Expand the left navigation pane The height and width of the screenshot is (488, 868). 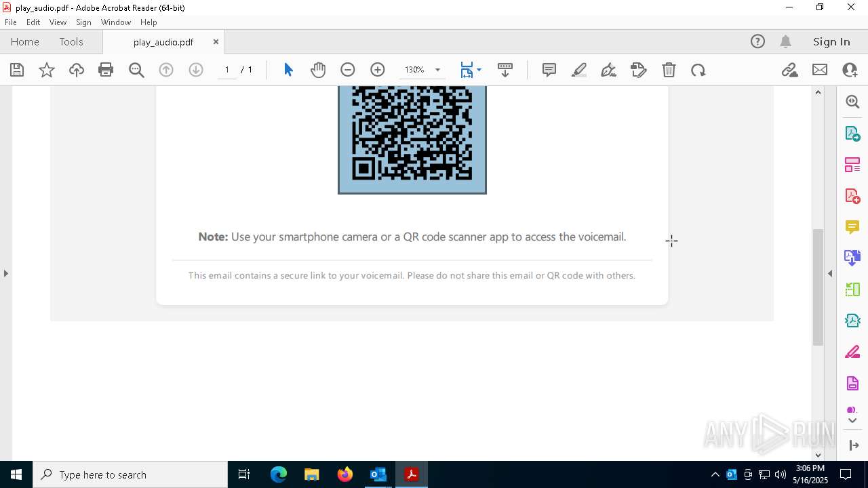[5, 273]
